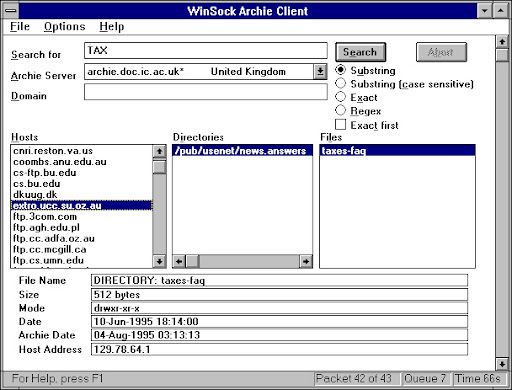Screen dimensions: 512x390
Task: Select host extro.ucc.su.oz.au
Action: [x=81, y=206]
